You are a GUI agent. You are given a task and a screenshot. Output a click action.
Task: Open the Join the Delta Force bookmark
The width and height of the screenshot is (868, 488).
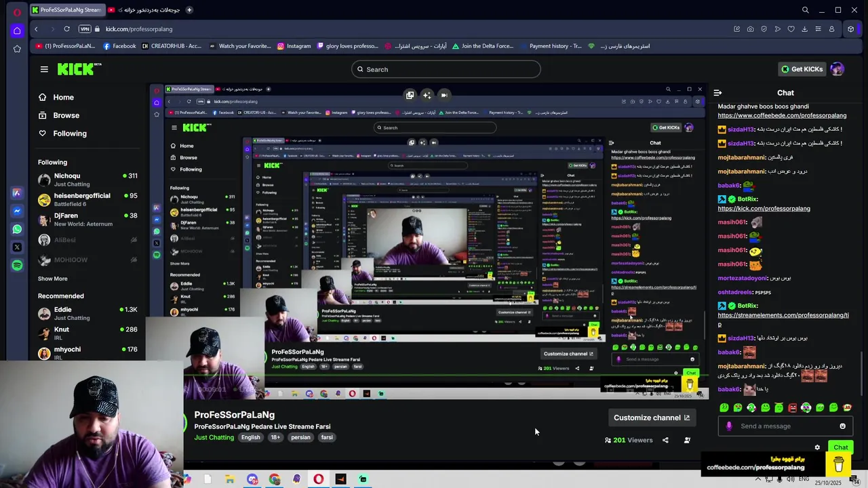483,46
